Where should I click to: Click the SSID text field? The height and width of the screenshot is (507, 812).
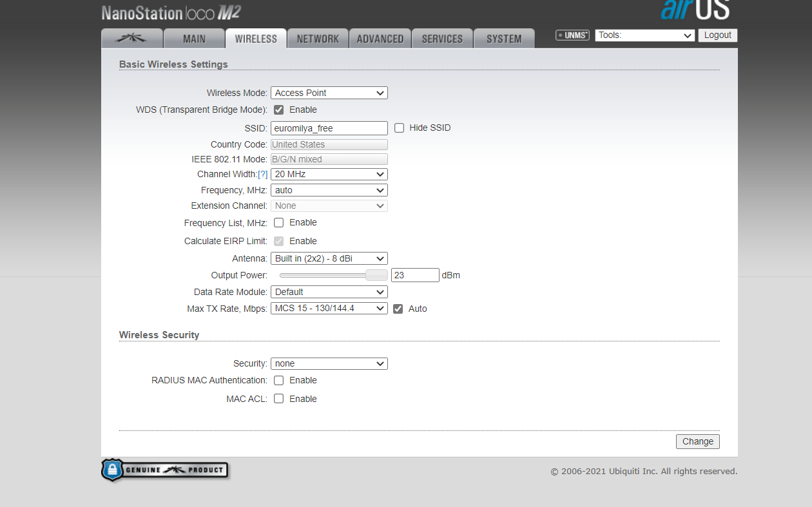pyautogui.click(x=329, y=128)
